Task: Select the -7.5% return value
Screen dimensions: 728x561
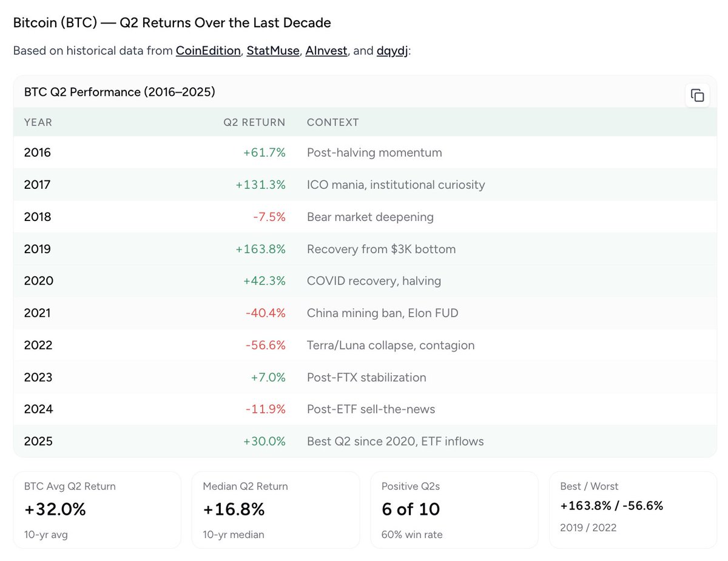Action: point(269,217)
